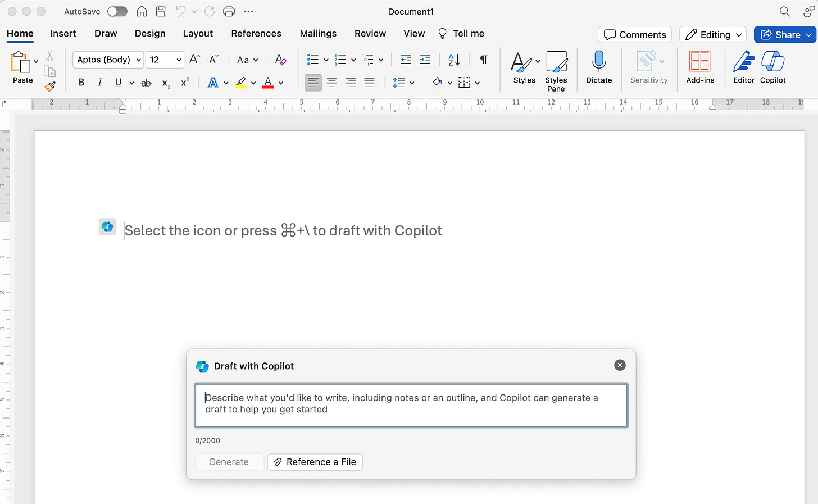Apply the red font color
The height and width of the screenshot is (504, 818).
click(268, 83)
